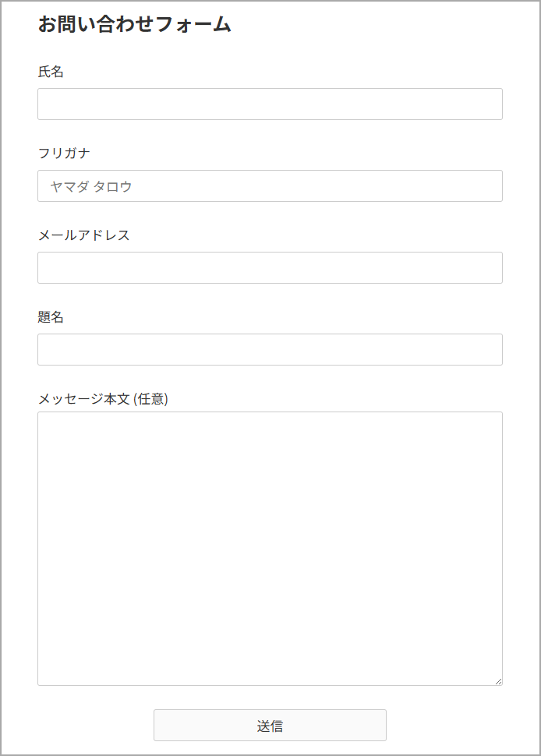Image resolution: width=541 pixels, height=756 pixels.
Task: Click the 氏名 text input field
Action: (270, 104)
